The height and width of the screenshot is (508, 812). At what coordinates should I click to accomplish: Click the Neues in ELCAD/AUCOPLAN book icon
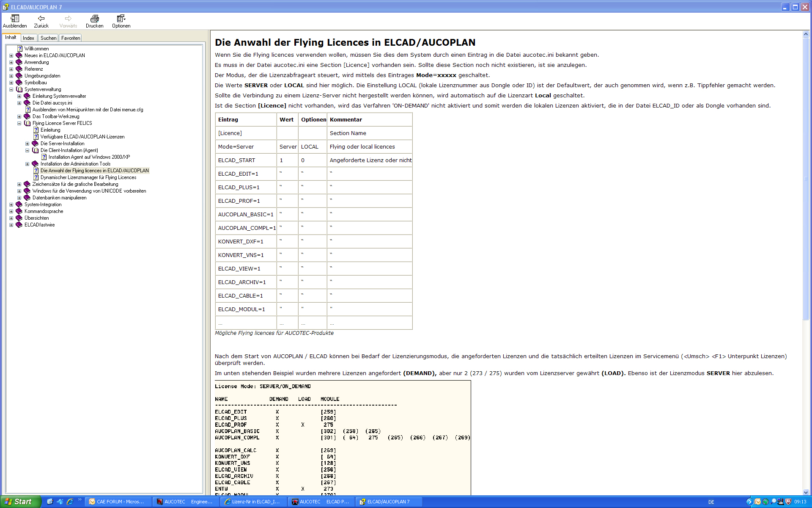click(x=19, y=55)
